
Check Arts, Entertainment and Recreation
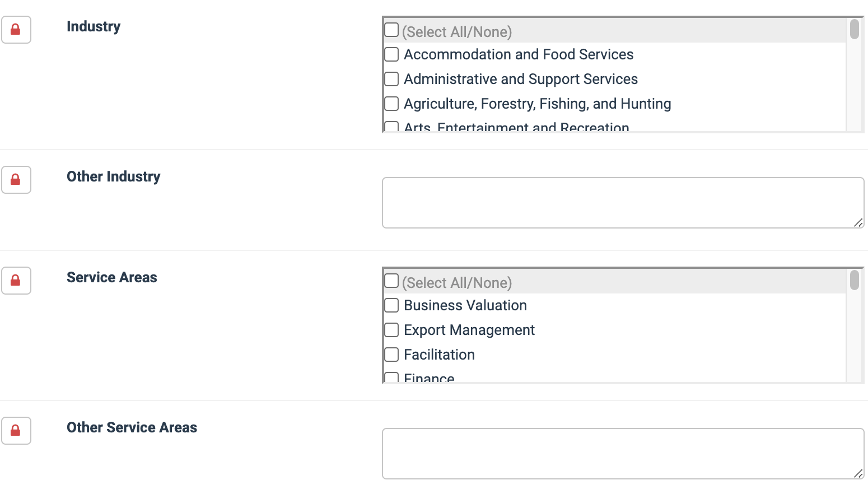click(391, 127)
